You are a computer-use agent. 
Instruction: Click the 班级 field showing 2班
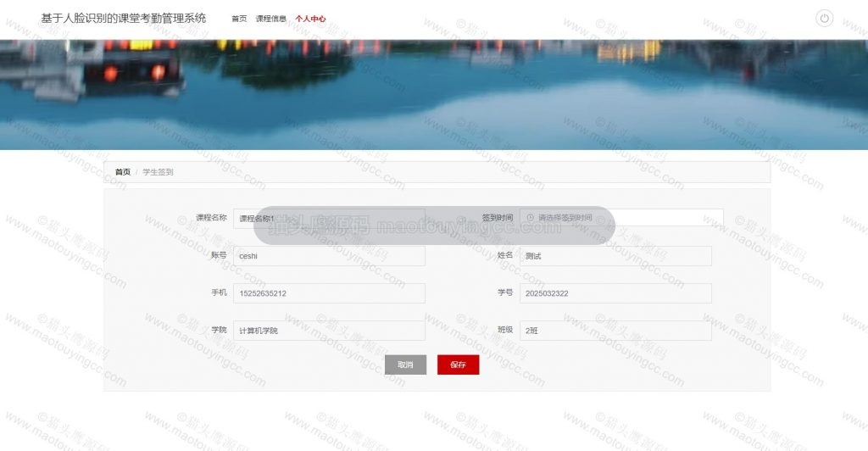click(615, 331)
